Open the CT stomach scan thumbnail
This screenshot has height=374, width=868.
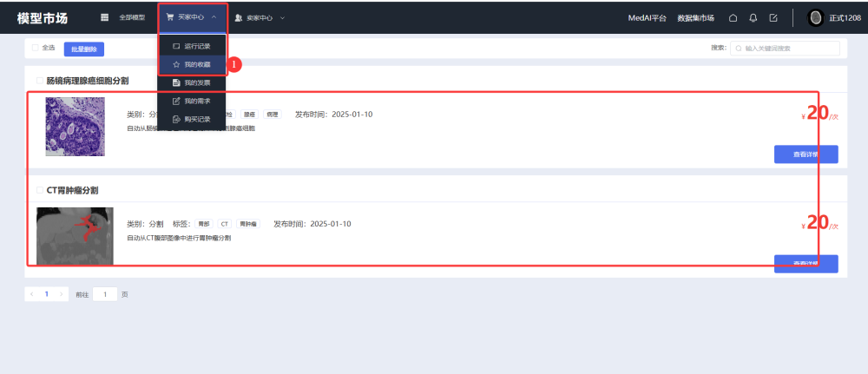tap(75, 236)
